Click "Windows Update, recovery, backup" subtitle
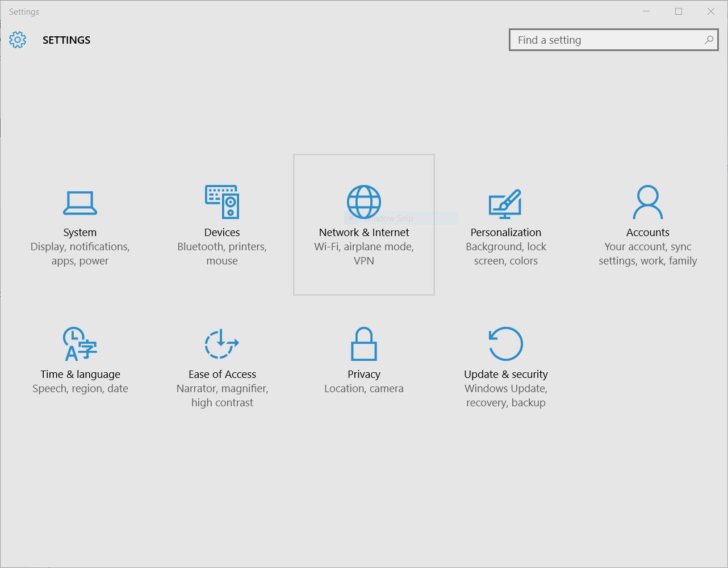The width and height of the screenshot is (728, 568). pos(505,395)
